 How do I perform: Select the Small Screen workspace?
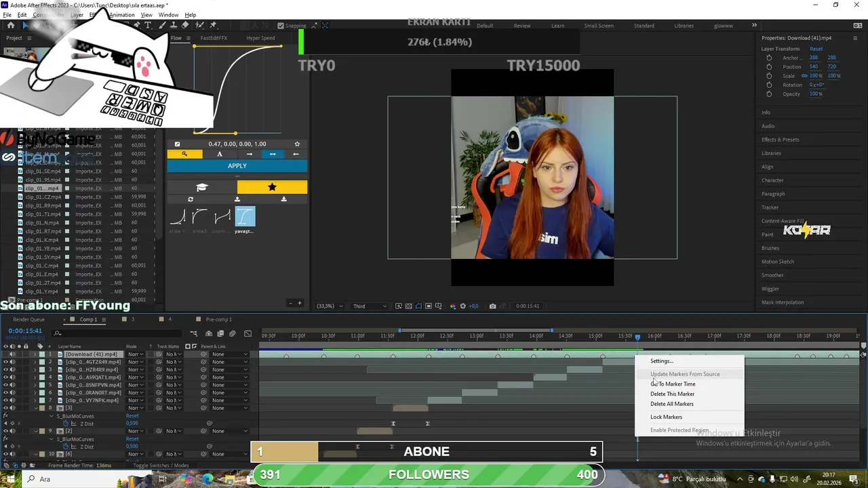(x=599, y=26)
